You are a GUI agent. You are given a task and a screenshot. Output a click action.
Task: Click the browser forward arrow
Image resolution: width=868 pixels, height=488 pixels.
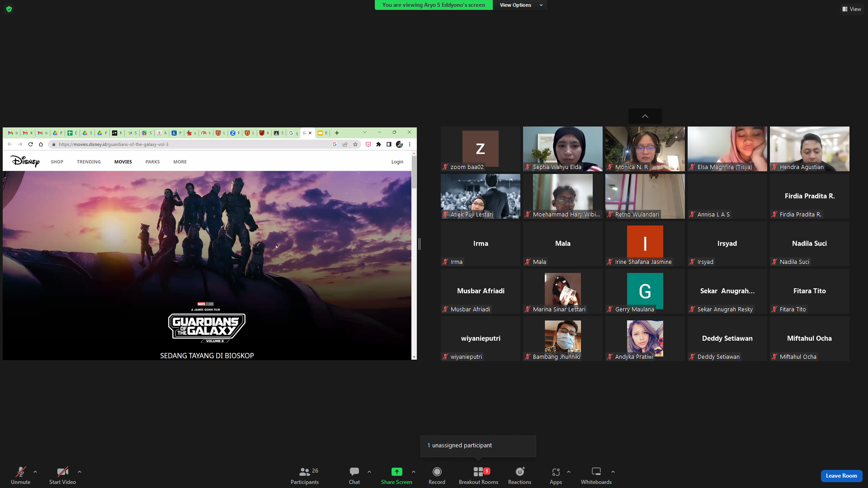20,145
